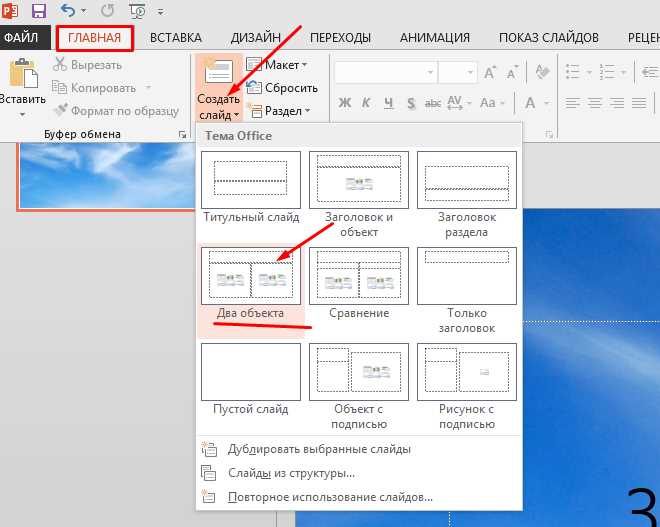Choose Два объекта layout thumbnail
The image size is (660, 527).
click(251, 276)
